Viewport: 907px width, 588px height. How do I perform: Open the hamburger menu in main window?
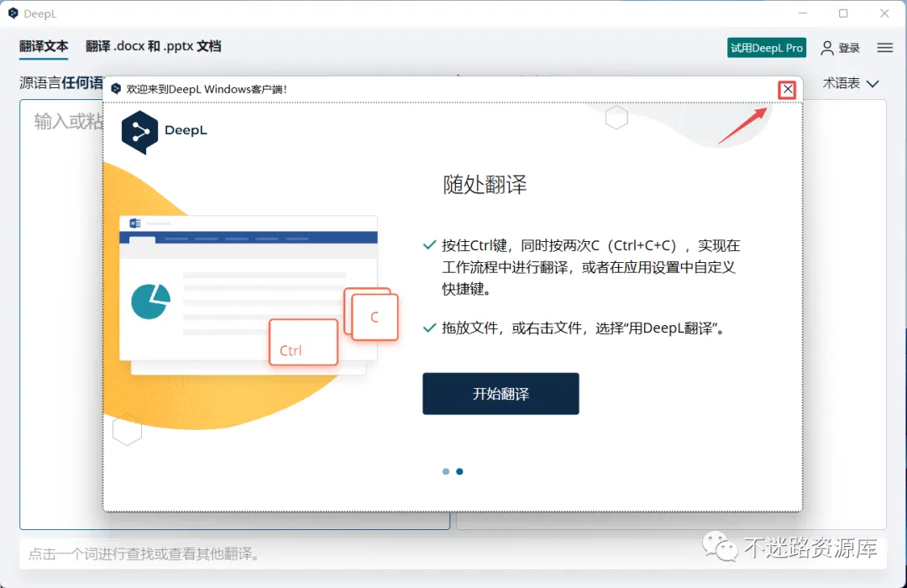[884, 47]
